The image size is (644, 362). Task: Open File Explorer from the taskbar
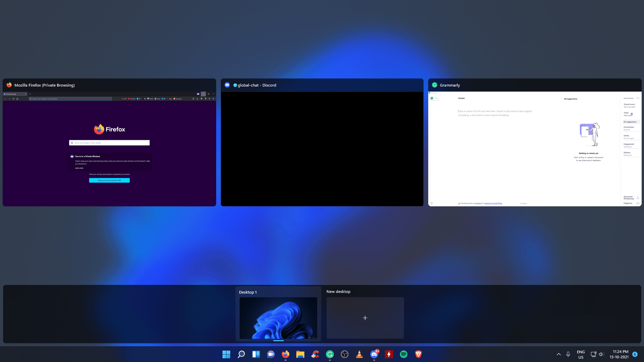point(300,354)
